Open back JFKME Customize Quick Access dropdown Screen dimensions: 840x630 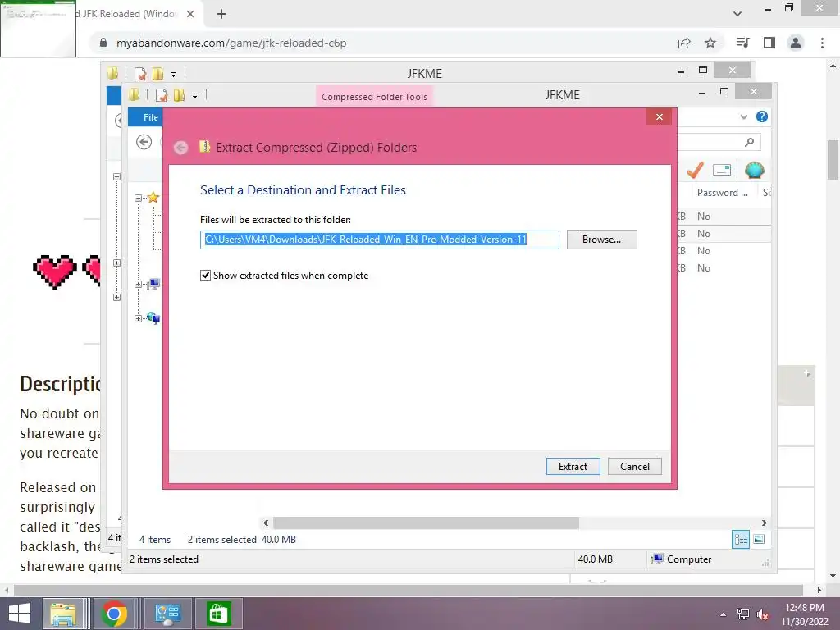pos(174,75)
